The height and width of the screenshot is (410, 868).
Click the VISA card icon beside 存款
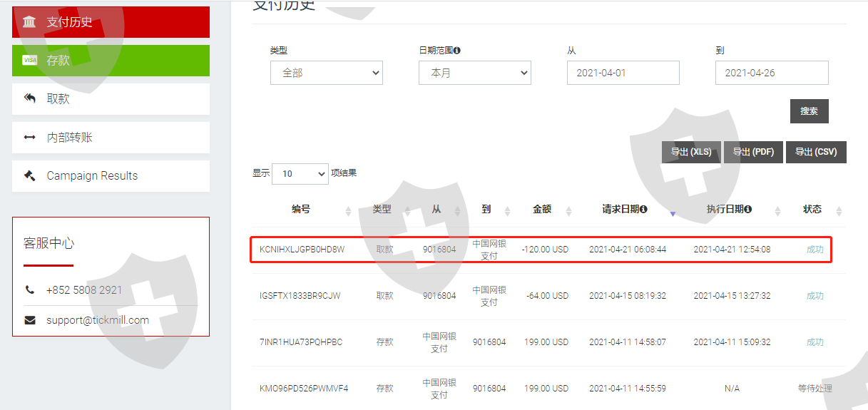(30, 61)
